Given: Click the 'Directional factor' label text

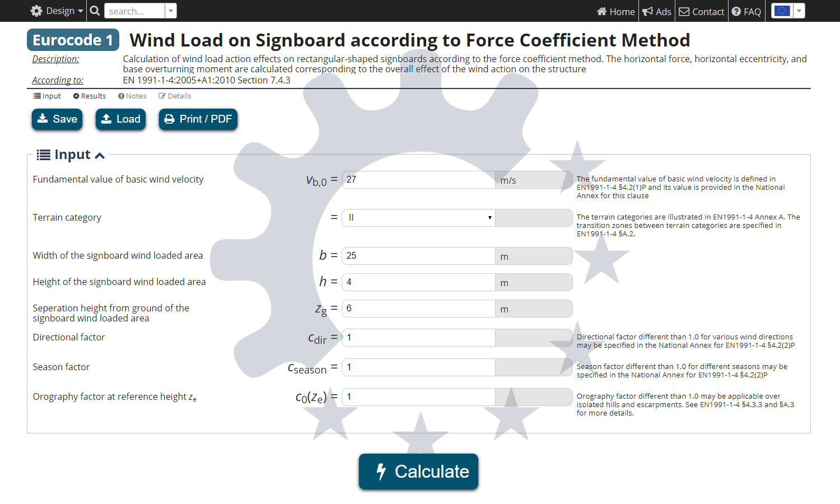Looking at the screenshot, I should pyautogui.click(x=69, y=337).
